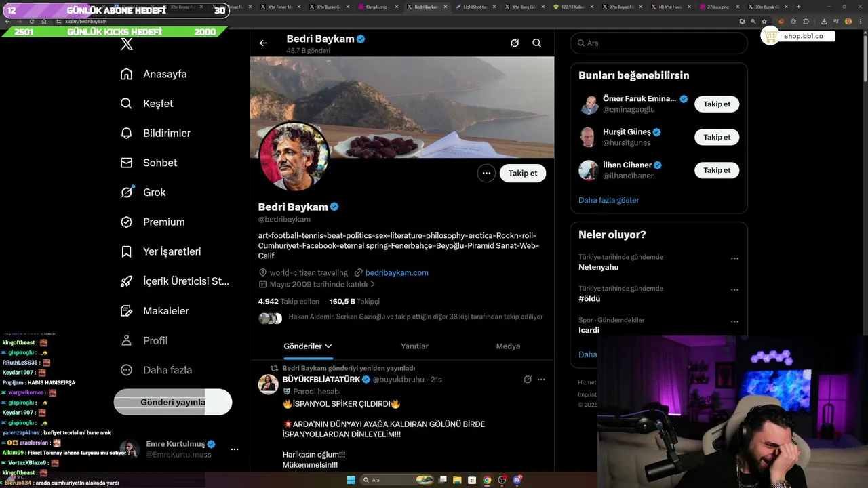Click Bedri Baykam's profile picture
868x488 pixels.
coord(294,157)
